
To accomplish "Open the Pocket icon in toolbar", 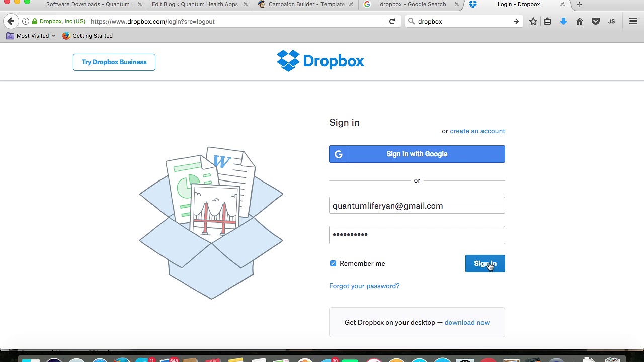I will point(596,21).
